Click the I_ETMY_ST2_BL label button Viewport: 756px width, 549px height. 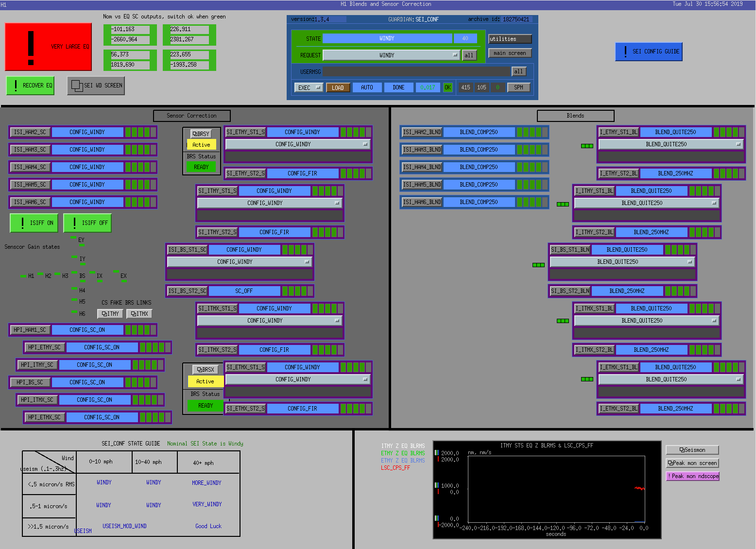click(x=619, y=173)
